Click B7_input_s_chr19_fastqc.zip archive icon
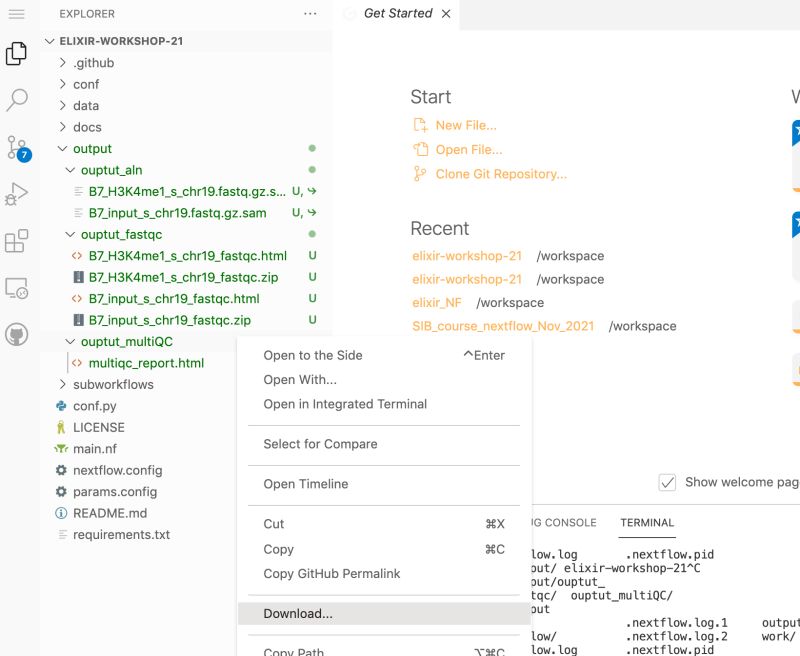The image size is (800, 656). point(79,320)
